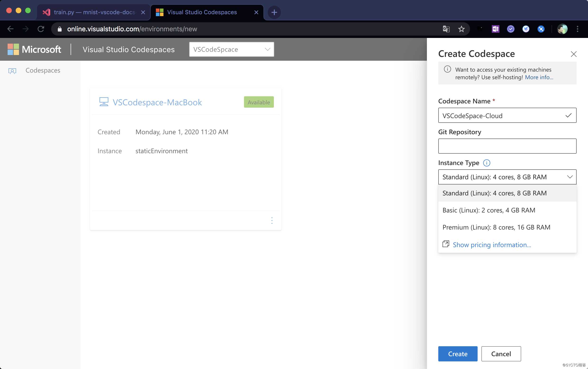588x369 pixels.
Task: Open the VSCodespace-MacBook codespace link
Action: click(157, 102)
